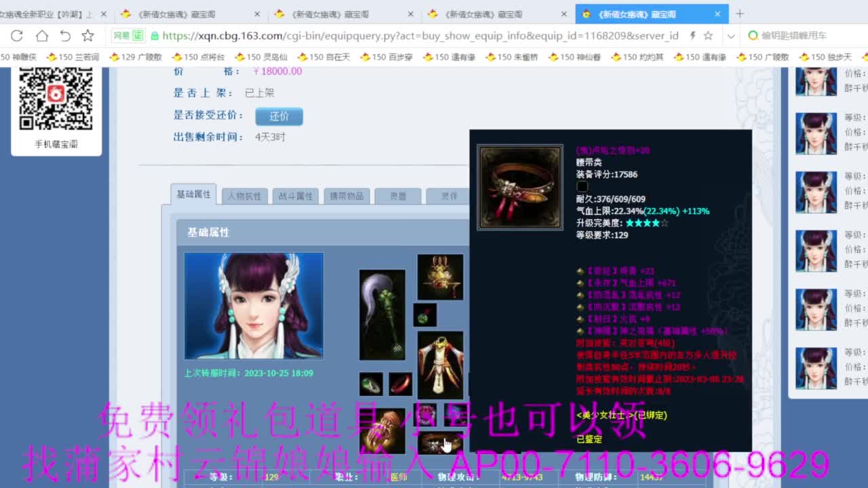
Task: Click the brown gauntlet equipment icon
Action: point(382,431)
